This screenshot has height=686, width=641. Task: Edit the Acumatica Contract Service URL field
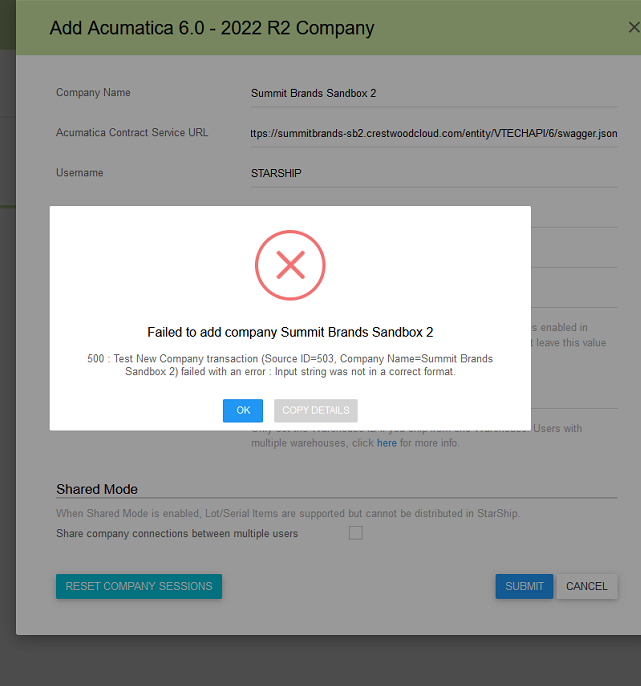point(434,133)
